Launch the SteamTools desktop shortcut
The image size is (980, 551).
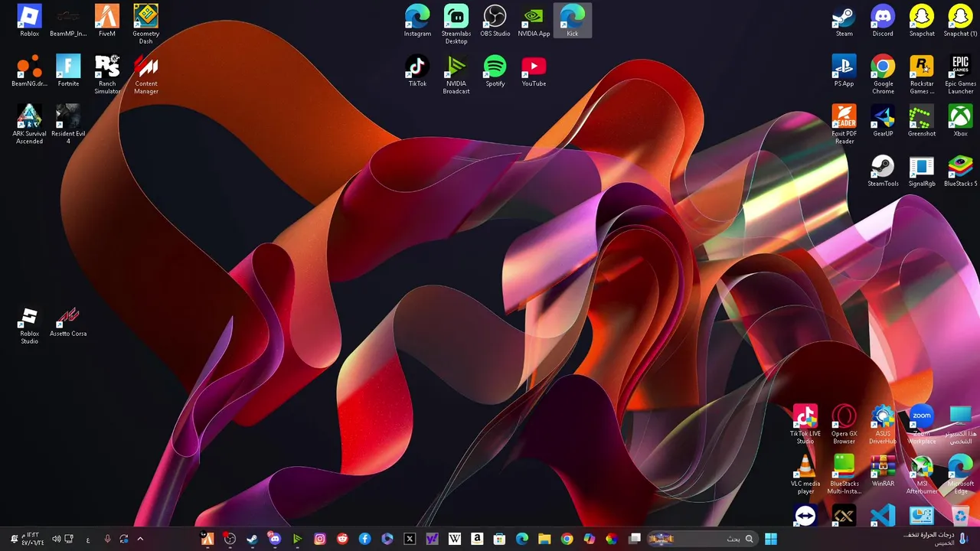883,170
